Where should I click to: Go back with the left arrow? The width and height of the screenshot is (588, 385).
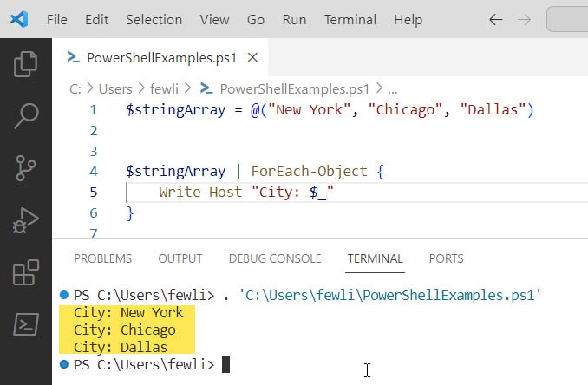(496, 19)
